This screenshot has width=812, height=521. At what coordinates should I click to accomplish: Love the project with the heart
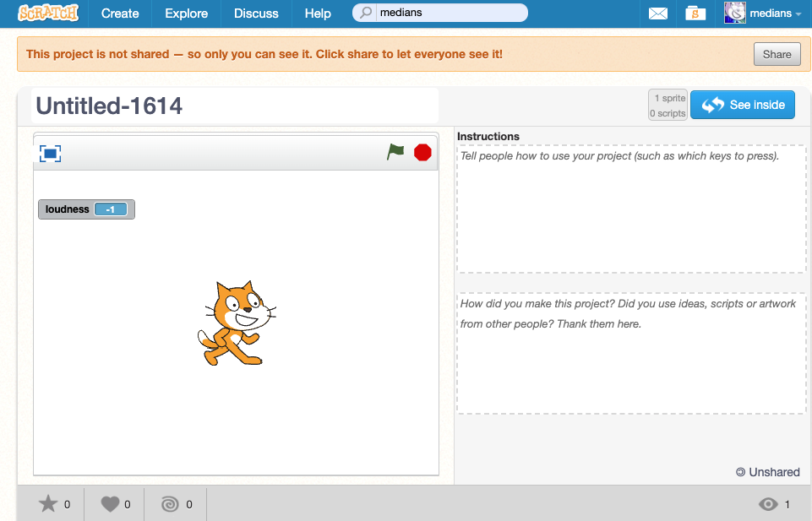click(110, 504)
